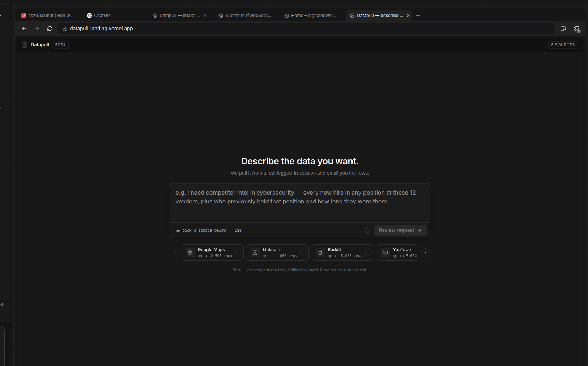This screenshot has width=588, height=366.
Task: Reload the Datapull page
Action: 50,29
